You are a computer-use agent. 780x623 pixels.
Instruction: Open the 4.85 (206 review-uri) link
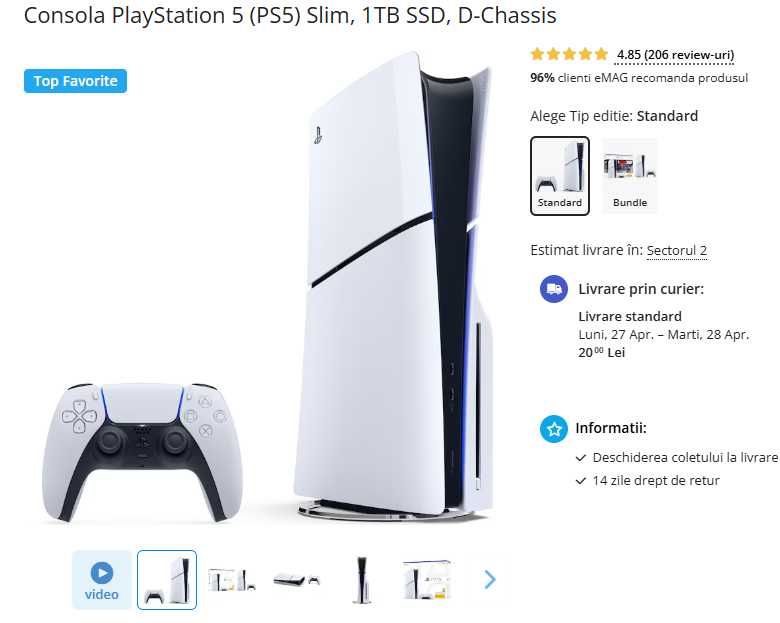click(675, 55)
